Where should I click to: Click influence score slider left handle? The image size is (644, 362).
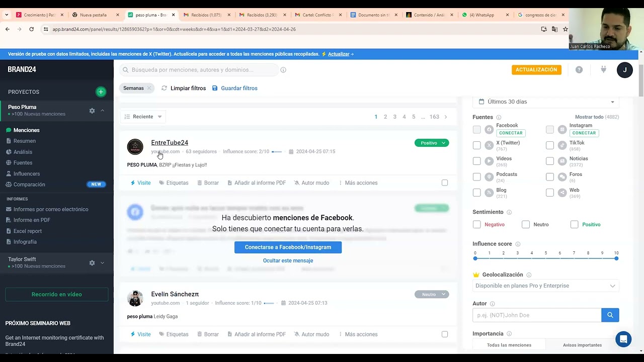(x=475, y=258)
